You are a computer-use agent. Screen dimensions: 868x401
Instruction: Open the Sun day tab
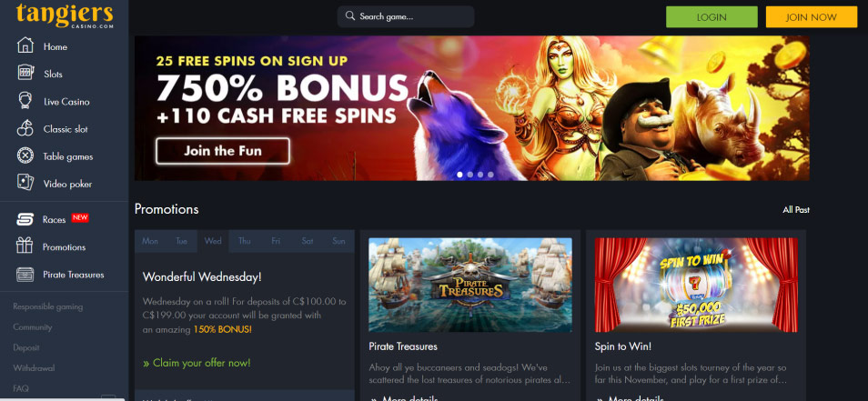click(338, 241)
